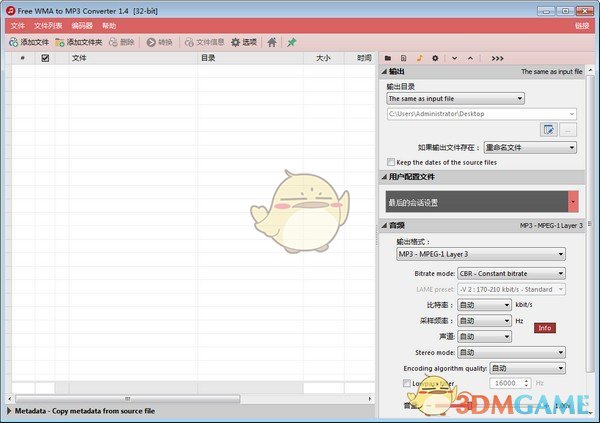Screen dimensions: 600x423
Task: Open the 文件列表 menu
Action: 48,26
